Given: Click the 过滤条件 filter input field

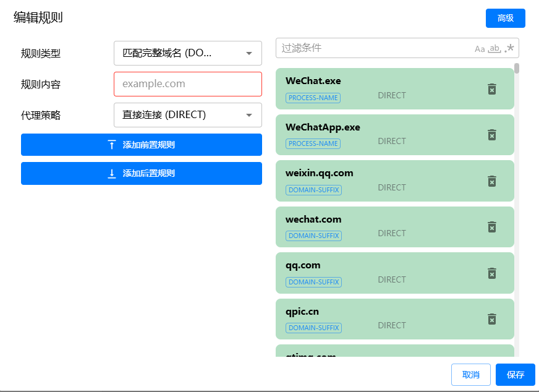Looking at the screenshot, I should click(371, 48).
